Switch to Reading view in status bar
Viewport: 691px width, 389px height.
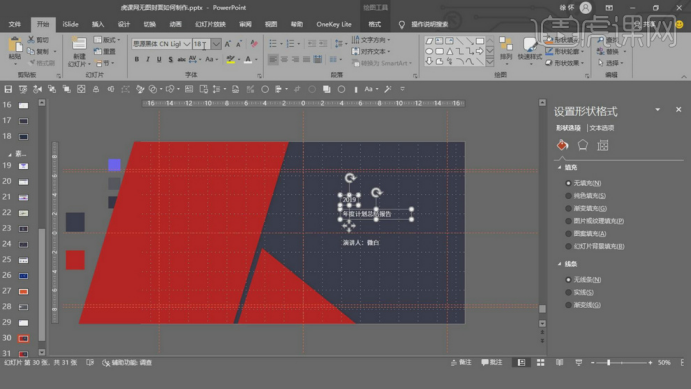(559, 363)
